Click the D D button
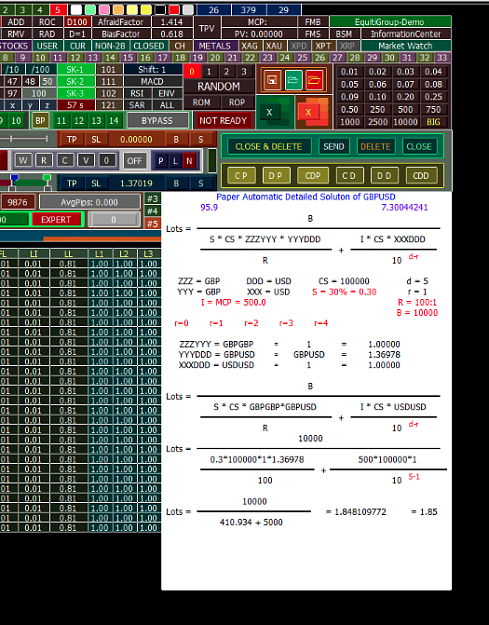This screenshot has height=625, width=489. click(384, 176)
